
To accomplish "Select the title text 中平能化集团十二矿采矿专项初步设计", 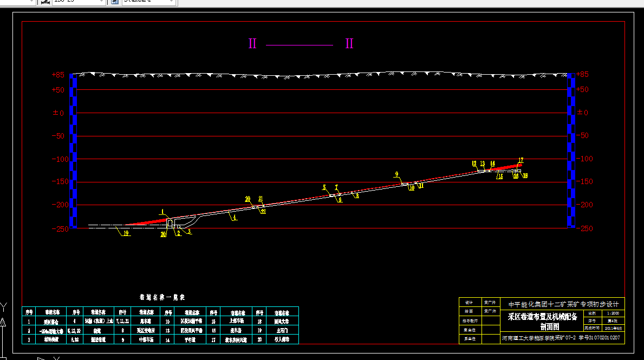I will click(563, 304).
